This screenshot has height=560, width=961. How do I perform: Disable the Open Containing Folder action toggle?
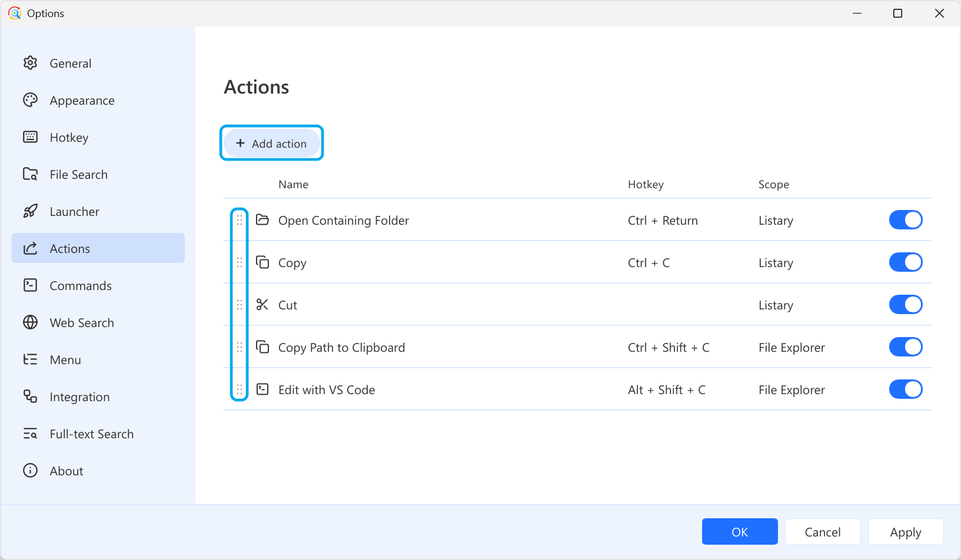pyautogui.click(x=906, y=220)
